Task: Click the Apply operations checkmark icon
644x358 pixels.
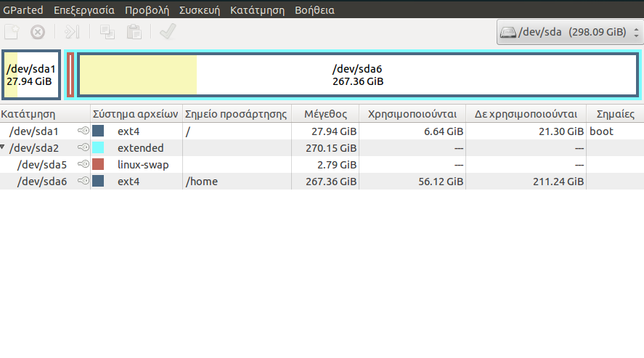Action: 168,32
